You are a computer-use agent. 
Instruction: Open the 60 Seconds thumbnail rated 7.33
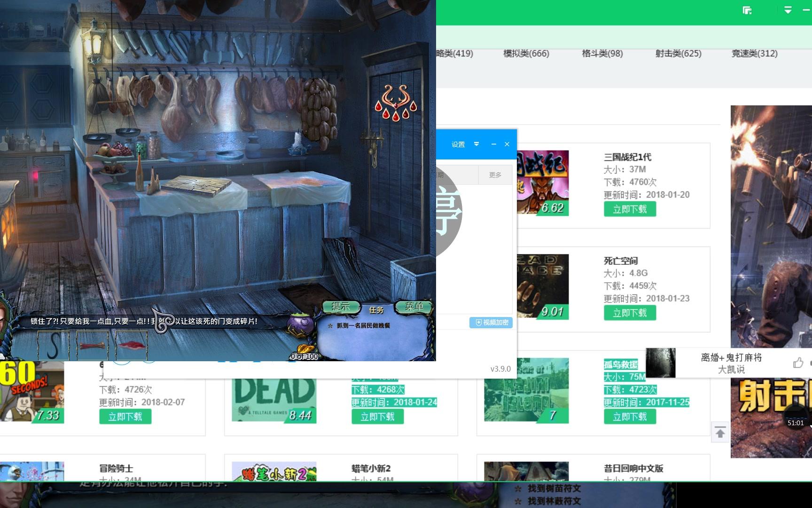point(32,391)
